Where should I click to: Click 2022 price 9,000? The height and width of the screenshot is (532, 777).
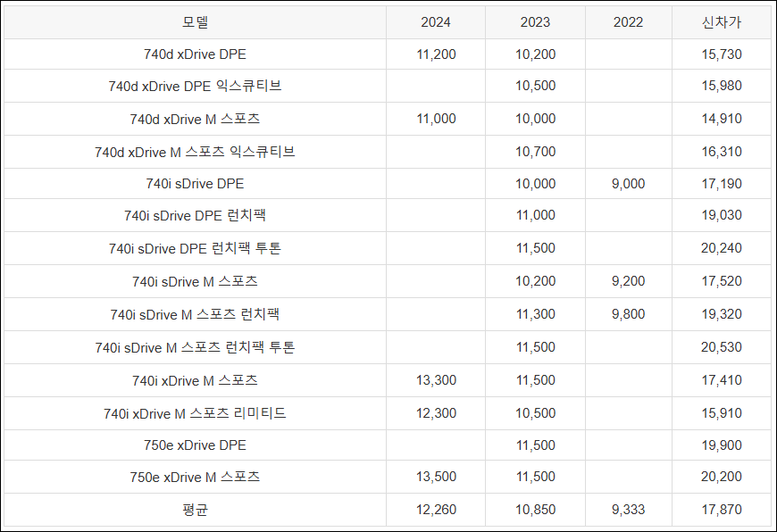pyautogui.click(x=629, y=184)
